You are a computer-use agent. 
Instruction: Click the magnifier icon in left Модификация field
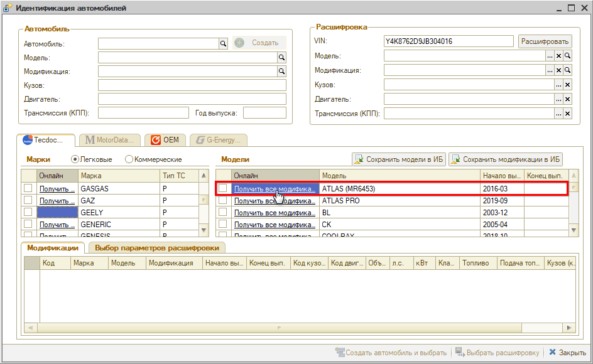[281, 72]
